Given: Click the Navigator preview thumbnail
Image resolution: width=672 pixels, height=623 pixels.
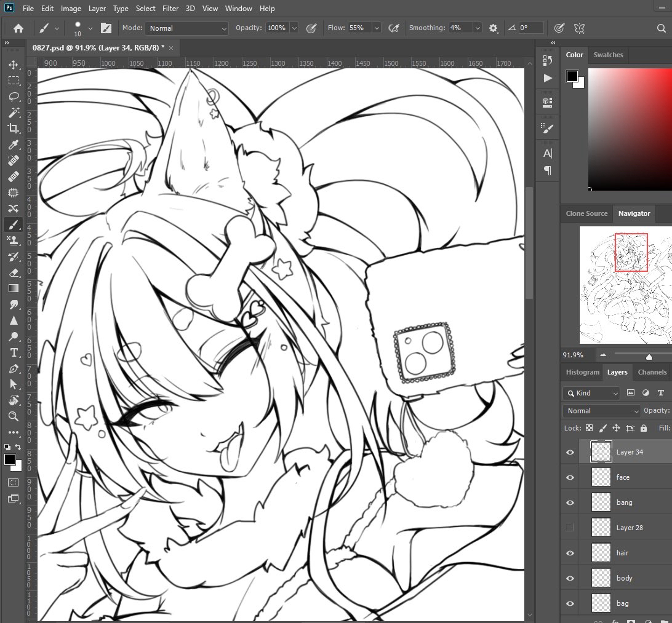Looking at the screenshot, I should coord(625,285).
